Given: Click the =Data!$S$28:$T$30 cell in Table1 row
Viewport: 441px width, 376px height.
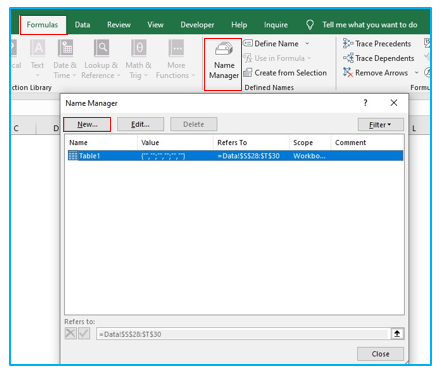Looking at the screenshot, I should pos(249,156).
